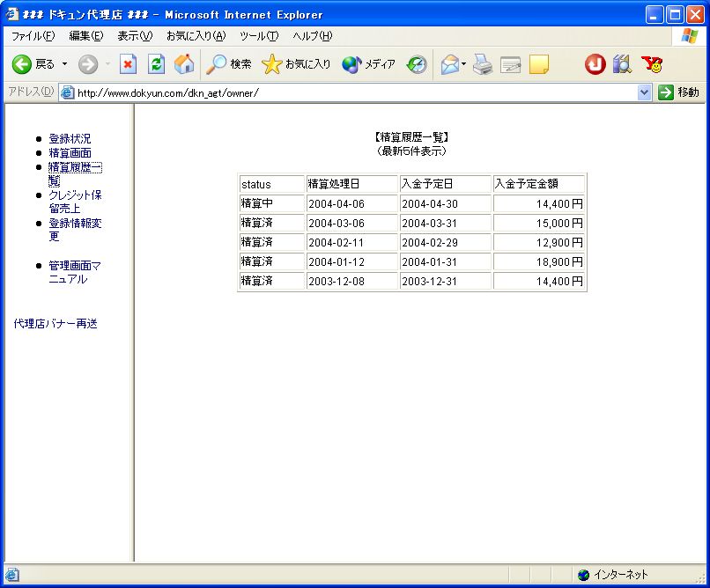710x588 pixels.
Task: Expand the address bar dropdown arrow
Action: point(644,92)
